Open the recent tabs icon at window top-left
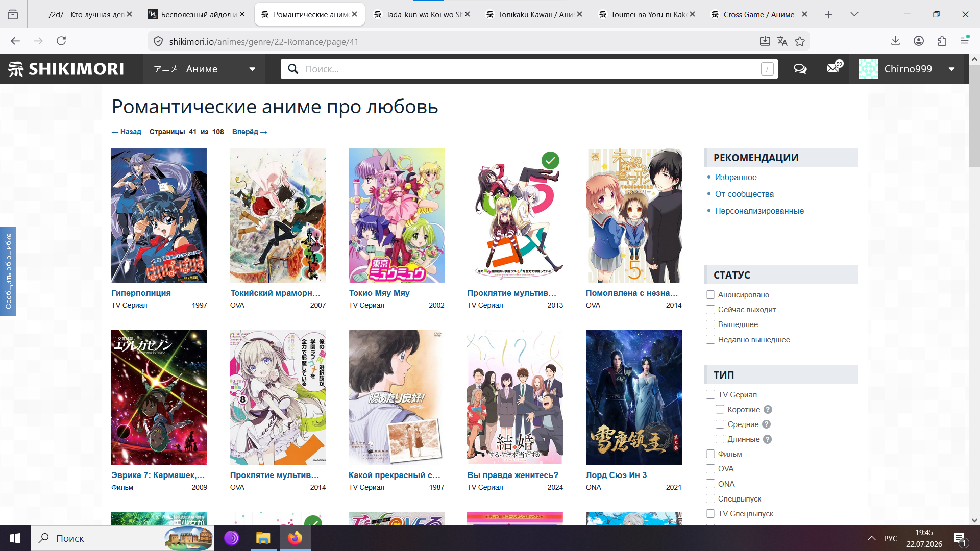 point(13,15)
